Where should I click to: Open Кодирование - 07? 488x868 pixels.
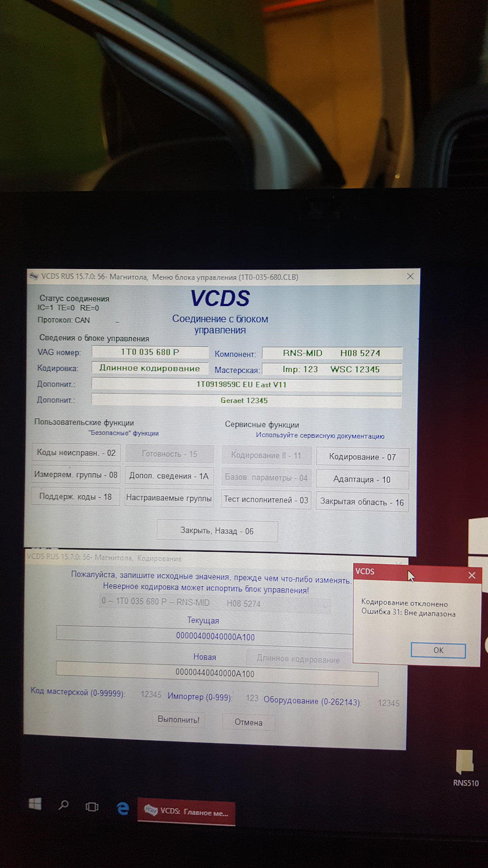coord(362,457)
